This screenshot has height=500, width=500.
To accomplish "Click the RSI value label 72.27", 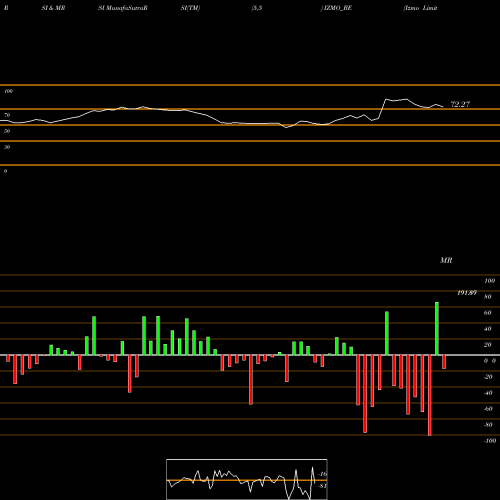I will (x=460, y=104).
